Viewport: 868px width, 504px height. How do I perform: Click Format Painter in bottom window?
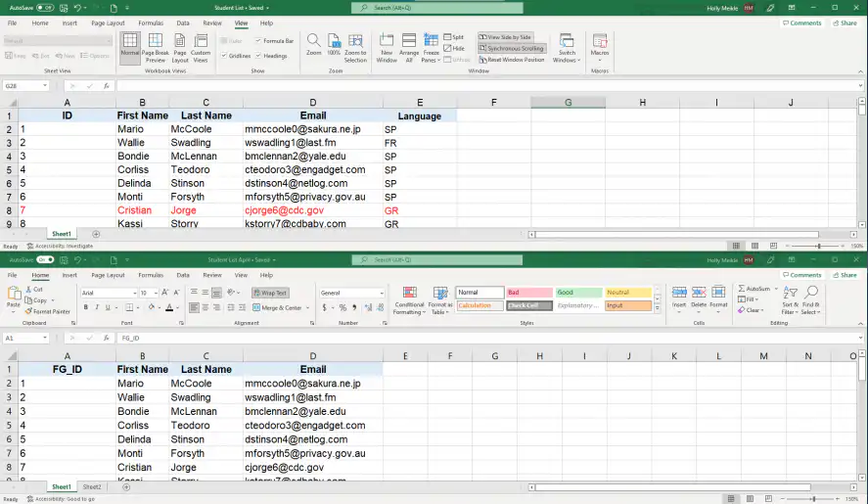[x=48, y=312]
